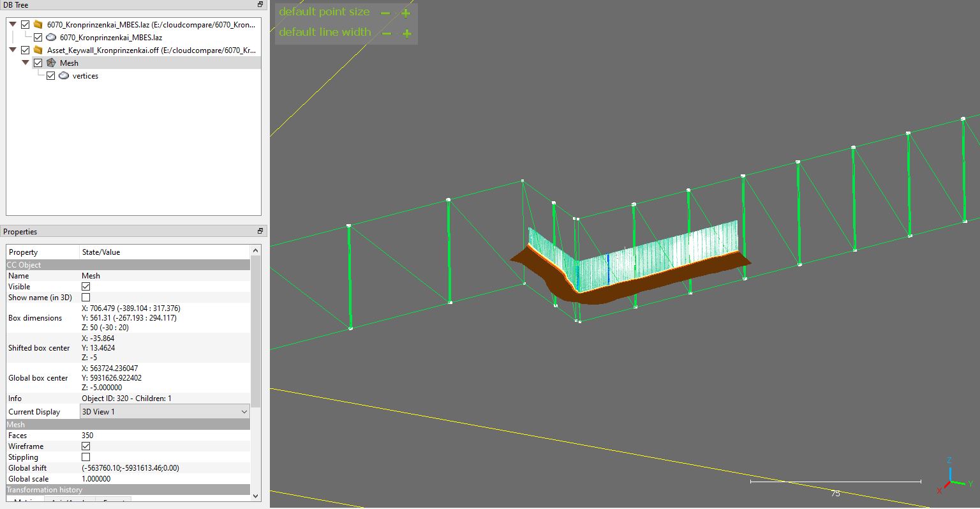The image size is (980, 509).
Task: Enable Show name (in 3D) checkbox
Action: pos(85,297)
